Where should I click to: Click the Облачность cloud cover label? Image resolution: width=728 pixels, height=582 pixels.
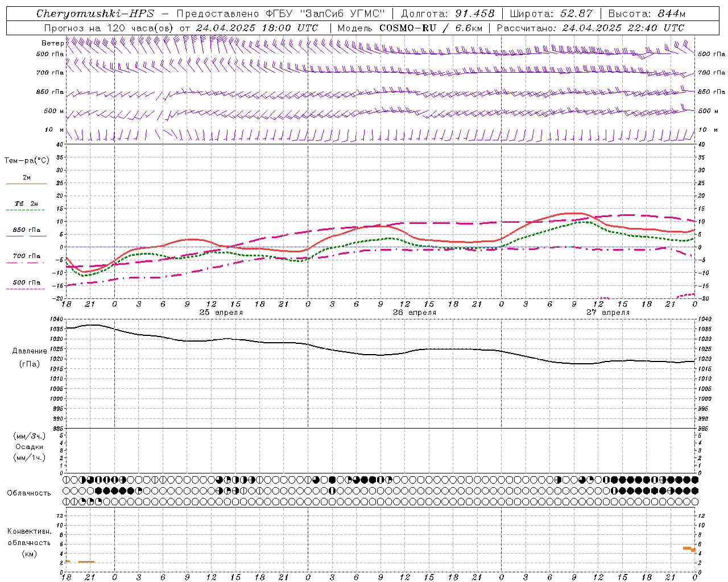[x=29, y=493]
